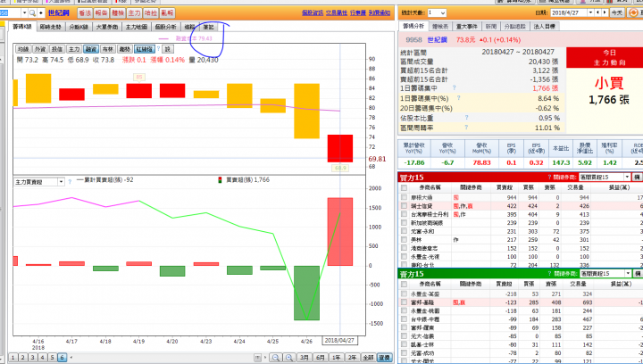
Task: Open the stock code dropdown arrow
Action: click(24, 13)
